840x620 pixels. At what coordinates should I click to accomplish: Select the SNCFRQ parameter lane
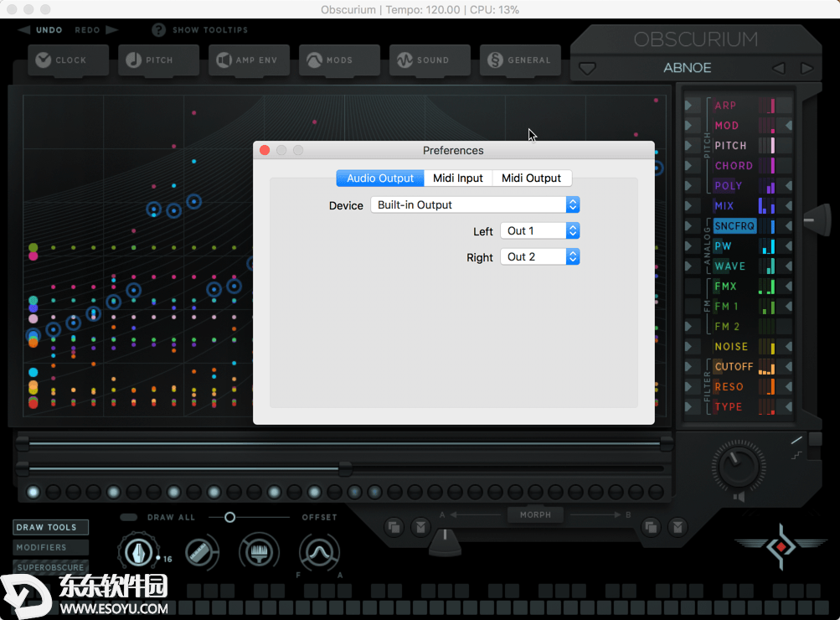(x=734, y=226)
